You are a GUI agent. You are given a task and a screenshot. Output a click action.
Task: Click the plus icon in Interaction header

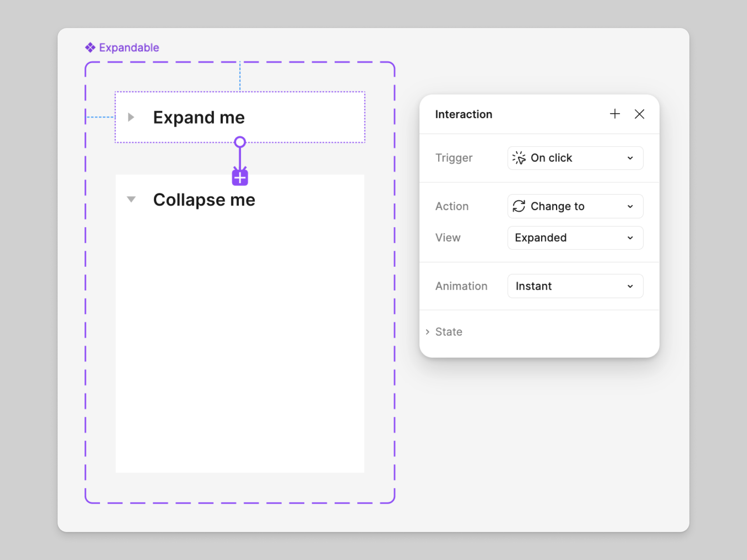(x=615, y=114)
